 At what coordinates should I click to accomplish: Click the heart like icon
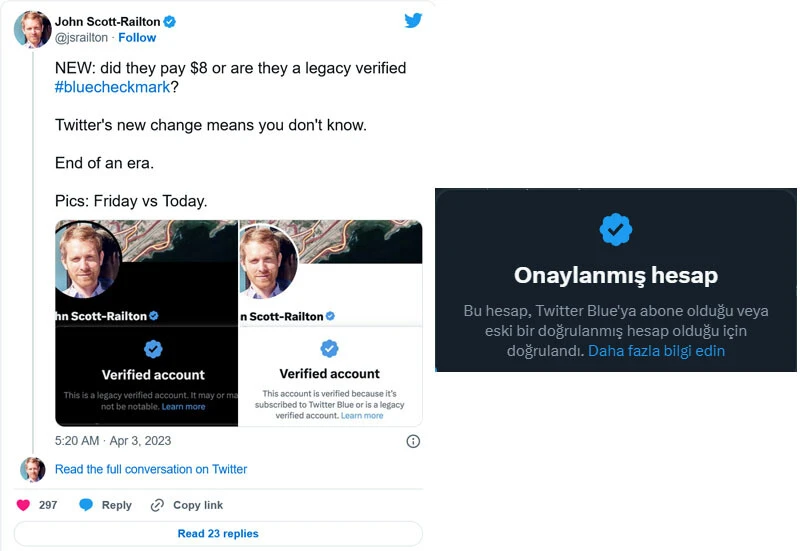click(x=23, y=505)
